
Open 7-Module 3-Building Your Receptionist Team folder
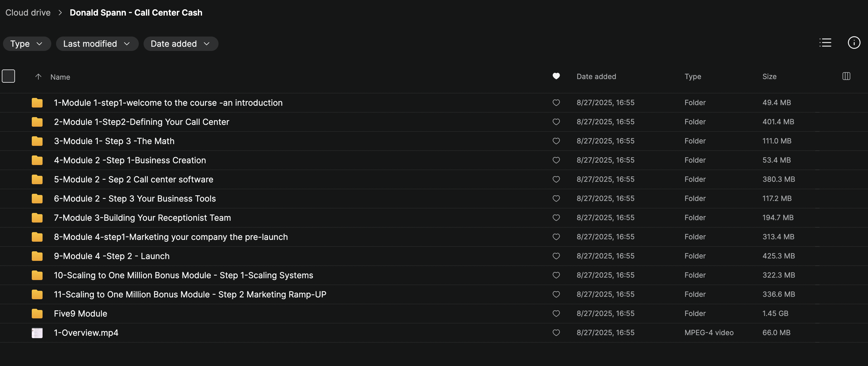coord(142,218)
